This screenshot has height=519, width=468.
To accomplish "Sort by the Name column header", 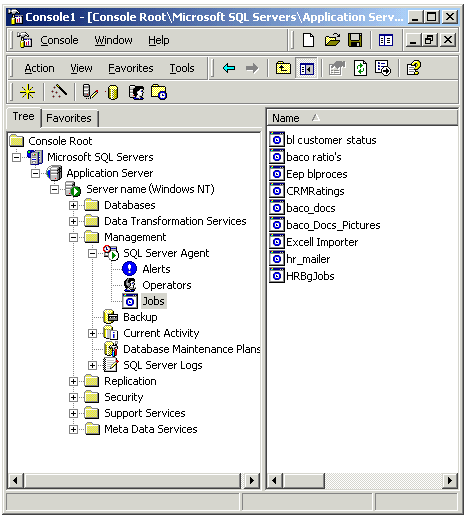I will (x=362, y=118).
